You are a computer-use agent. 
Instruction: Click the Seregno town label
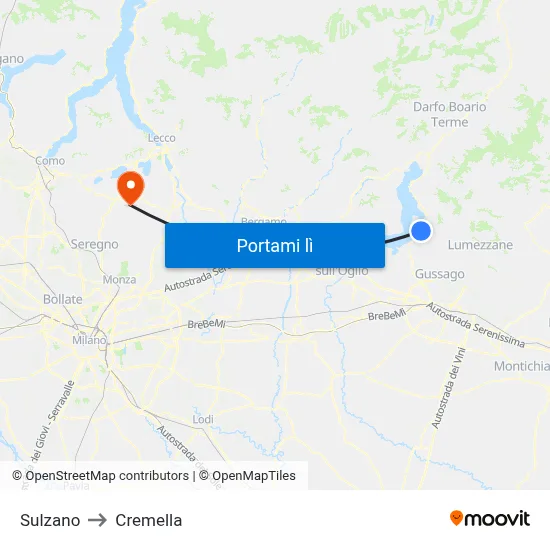click(x=94, y=244)
